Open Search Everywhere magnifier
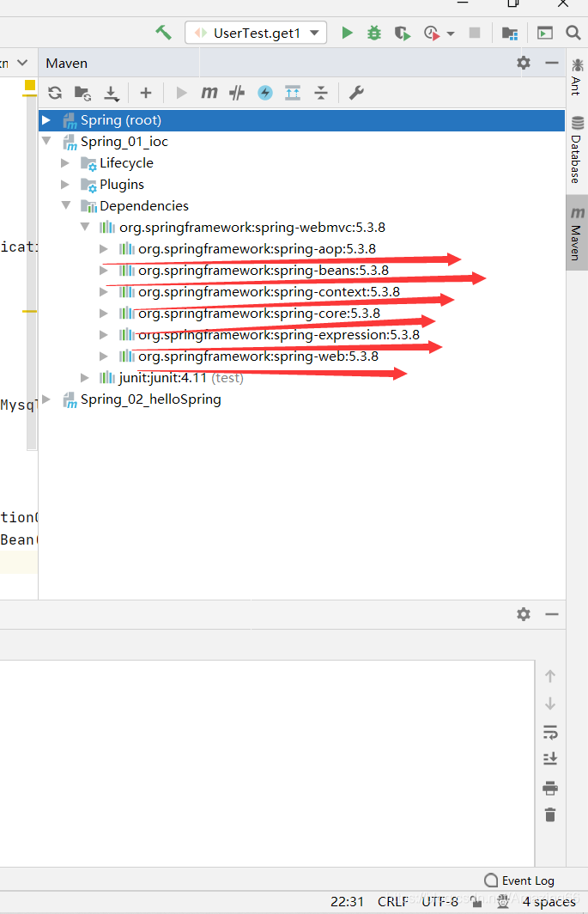The width and height of the screenshot is (588, 914). pyautogui.click(x=573, y=33)
